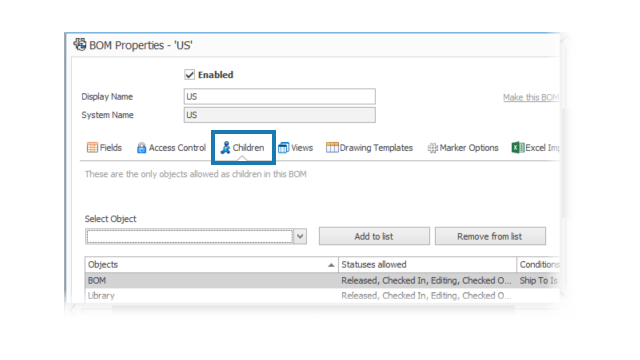Open the Marker Options tab
This screenshot has height=360, width=640.
[x=463, y=148]
